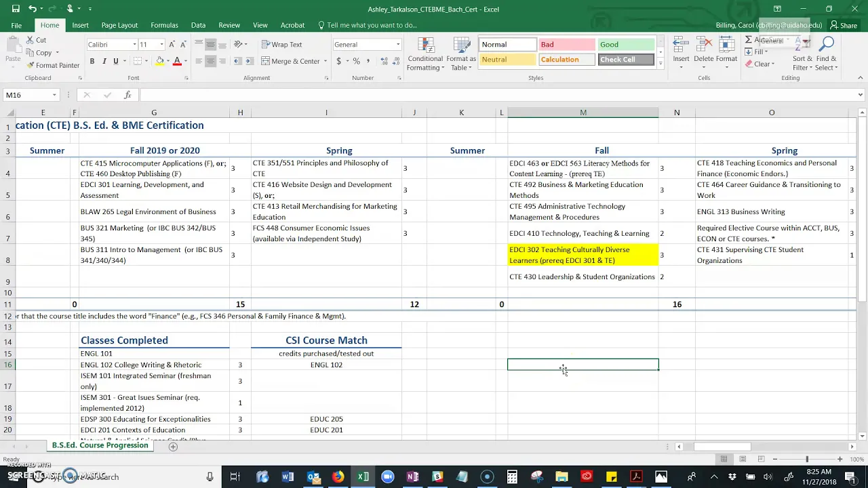
Task: Open the Merge & Center dropdown arrow
Action: click(325, 62)
